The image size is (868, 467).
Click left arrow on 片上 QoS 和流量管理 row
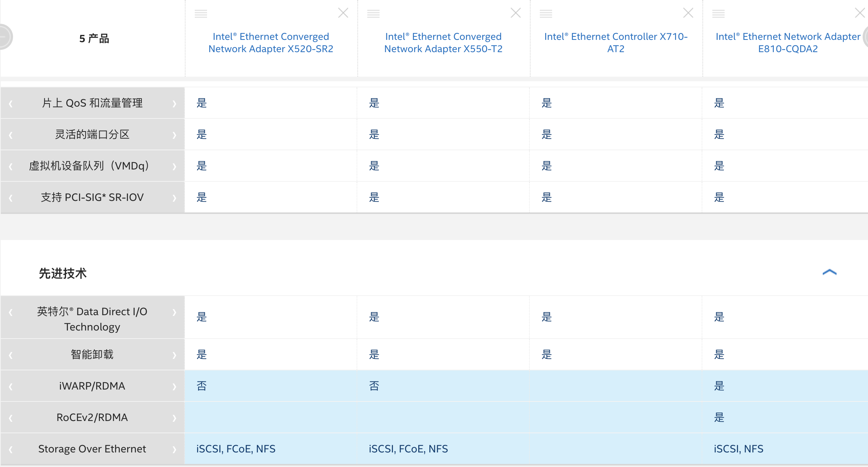click(11, 104)
